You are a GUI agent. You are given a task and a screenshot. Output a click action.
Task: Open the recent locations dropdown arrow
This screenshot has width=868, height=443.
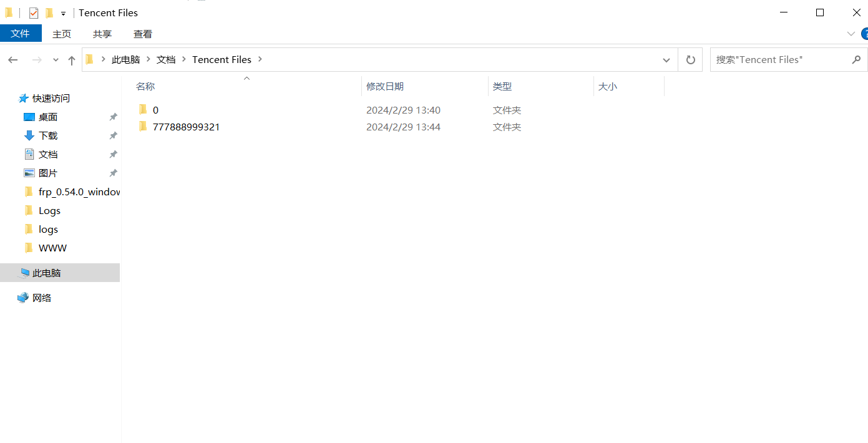pos(56,60)
